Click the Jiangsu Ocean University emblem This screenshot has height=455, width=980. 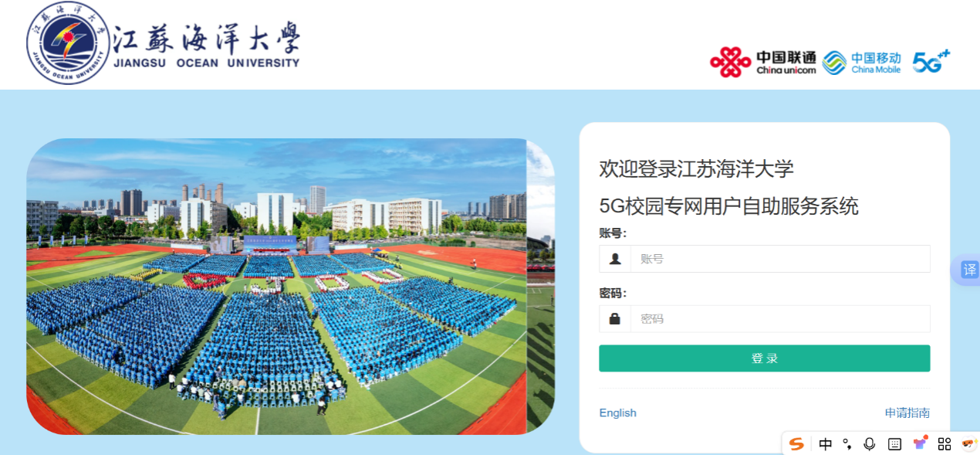[x=68, y=42]
